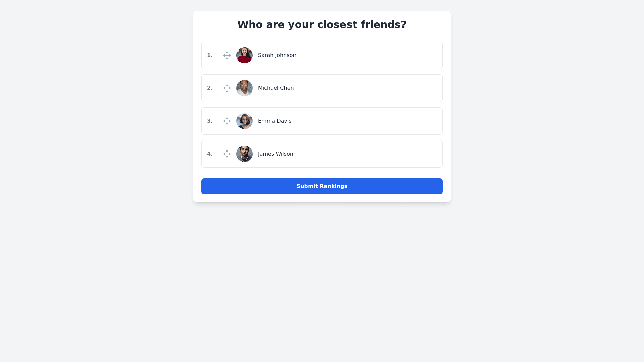Image resolution: width=644 pixels, height=362 pixels.
Task: Select the rank number 3 label
Action: pyautogui.click(x=210, y=121)
